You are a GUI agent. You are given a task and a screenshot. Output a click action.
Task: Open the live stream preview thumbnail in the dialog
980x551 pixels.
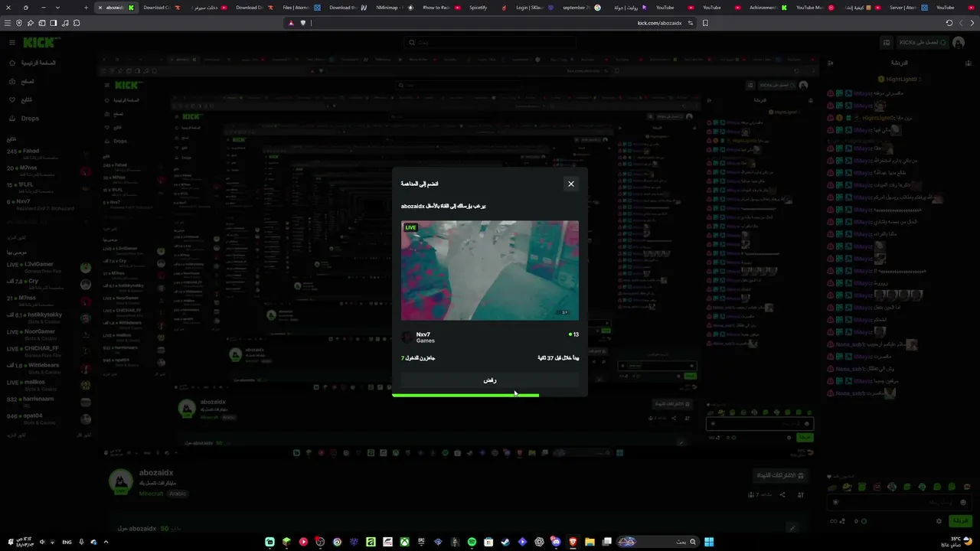490,270
